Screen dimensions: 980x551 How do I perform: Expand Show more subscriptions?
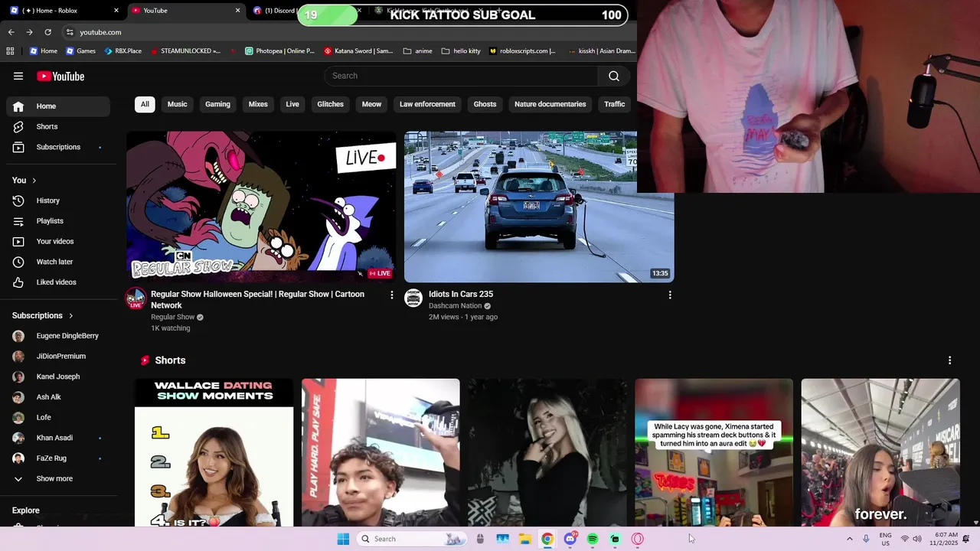coord(58,478)
